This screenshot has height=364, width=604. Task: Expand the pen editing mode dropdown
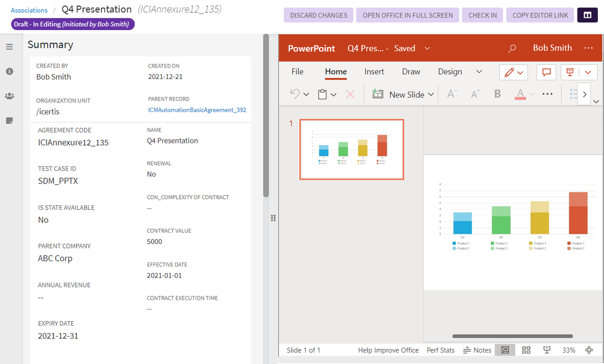[520, 72]
